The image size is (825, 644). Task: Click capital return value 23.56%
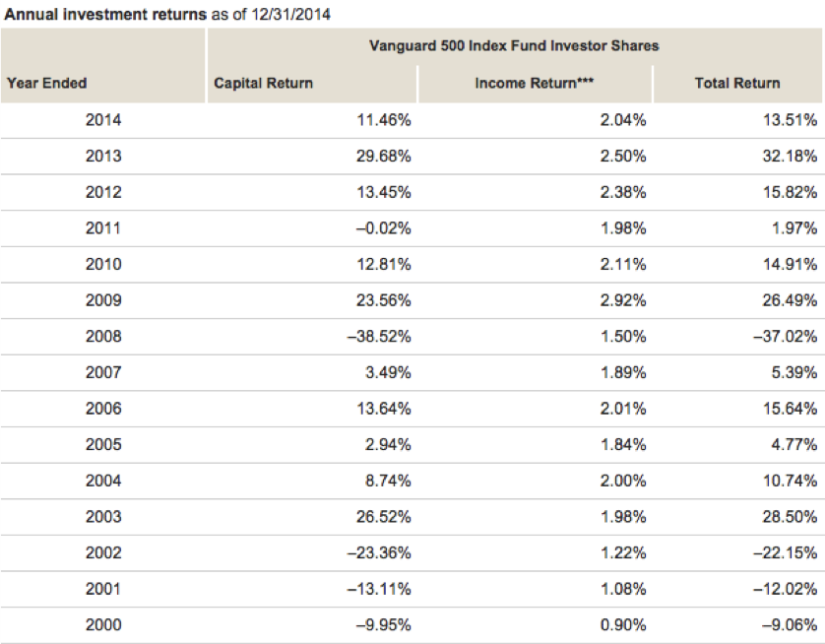[x=384, y=300]
